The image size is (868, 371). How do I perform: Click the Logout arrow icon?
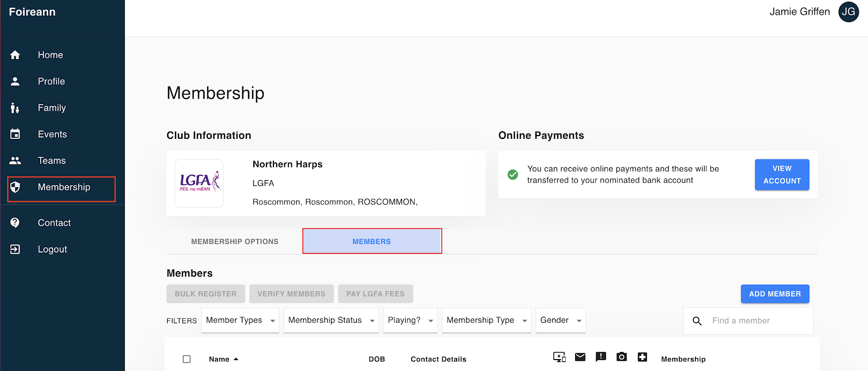(x=15, y=249)
